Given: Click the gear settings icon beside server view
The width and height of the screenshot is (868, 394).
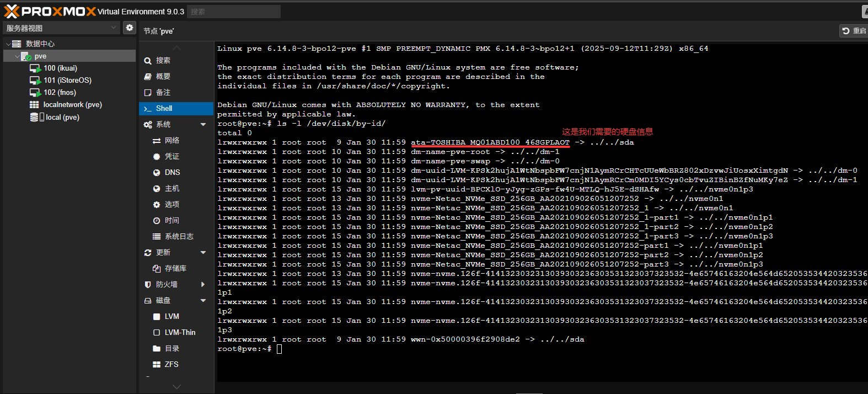Looking at the screenshot, I should [x=129, y=28].
